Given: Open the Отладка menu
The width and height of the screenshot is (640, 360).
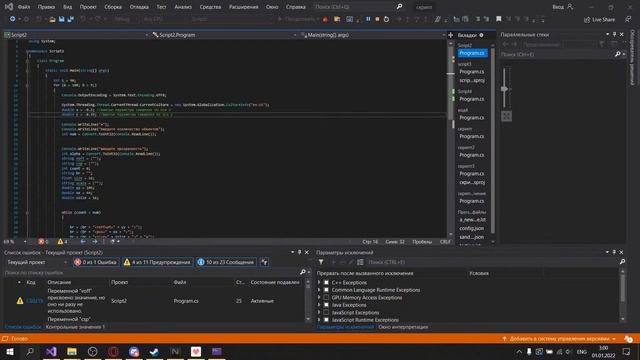Looking at the screenshot, I should click(139, 7).
